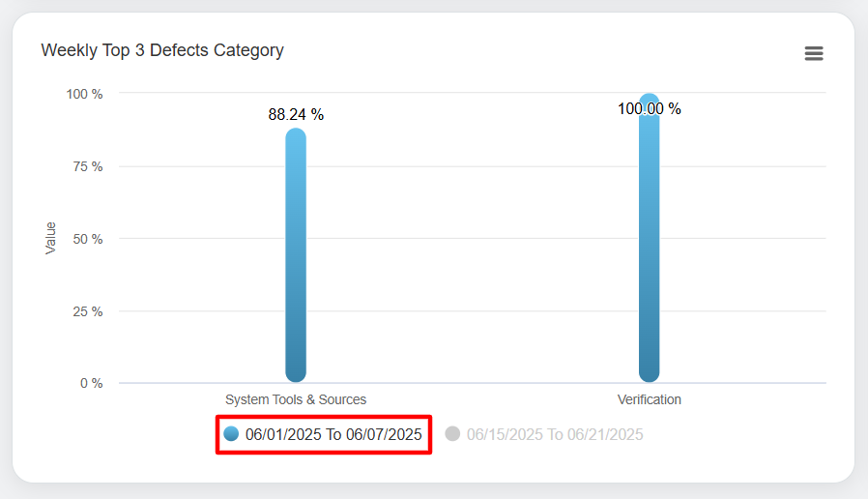Toggle the 06/01/2025 To 06/07/2025 series label
The width and height of the screenshot is (868, 499).
coord(333,435)
